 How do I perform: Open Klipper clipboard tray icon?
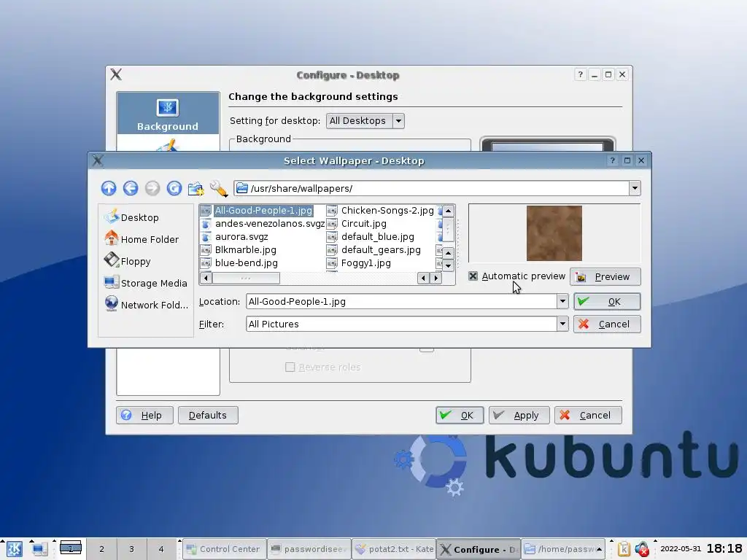[x=624, y=549]
